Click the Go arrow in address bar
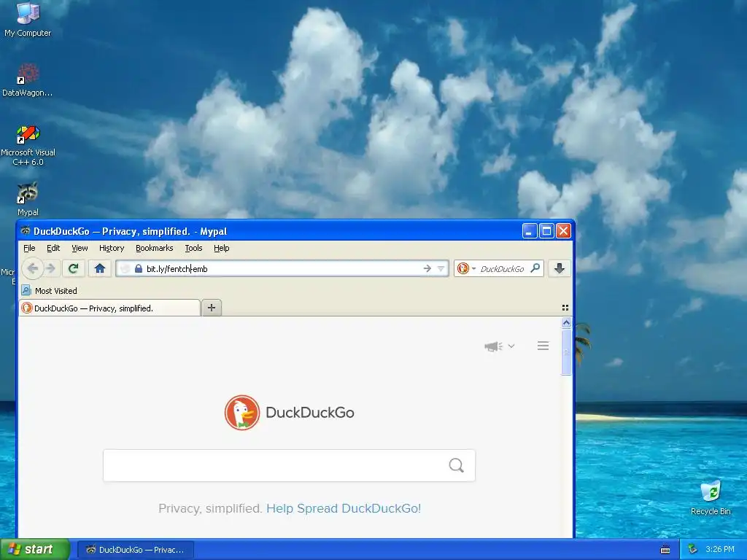The width and height of the screenshot is (747, 560). click(427, 268)
